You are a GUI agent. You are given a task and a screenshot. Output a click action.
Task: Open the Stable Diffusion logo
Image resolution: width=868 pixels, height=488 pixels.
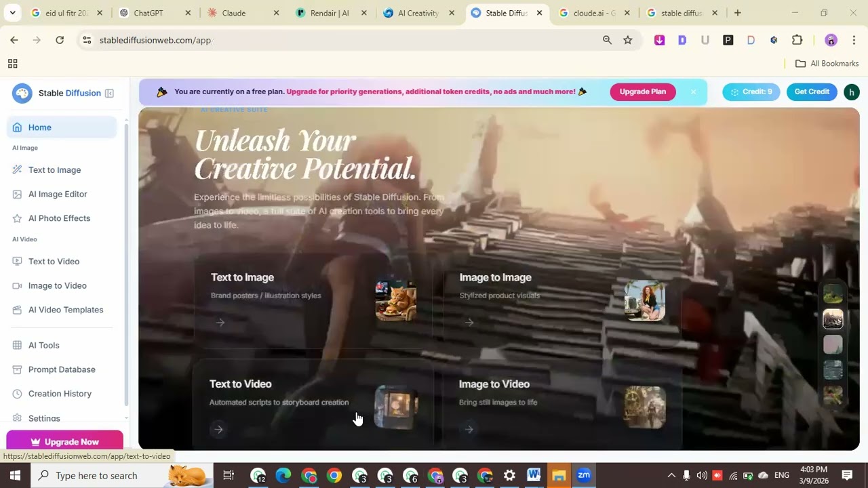[22, 93]
